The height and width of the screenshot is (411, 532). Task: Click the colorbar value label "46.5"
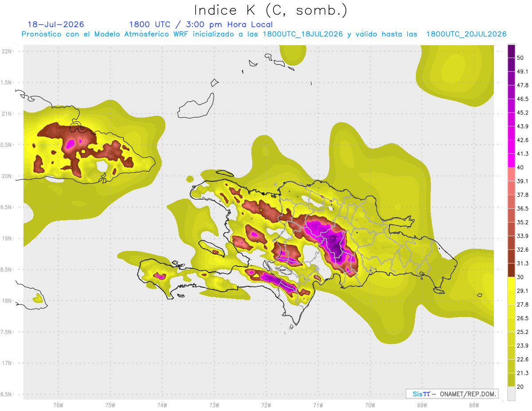coord(522,99)
